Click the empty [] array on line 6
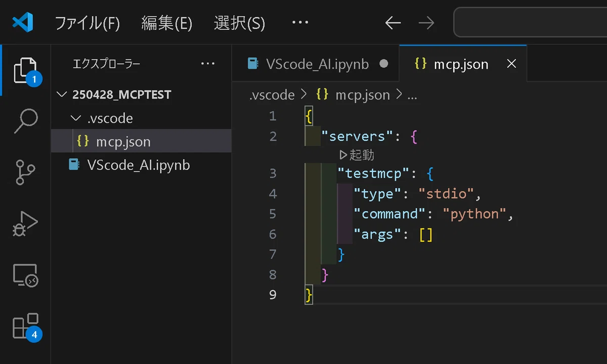Screen dimensions: 607x364 426,234
